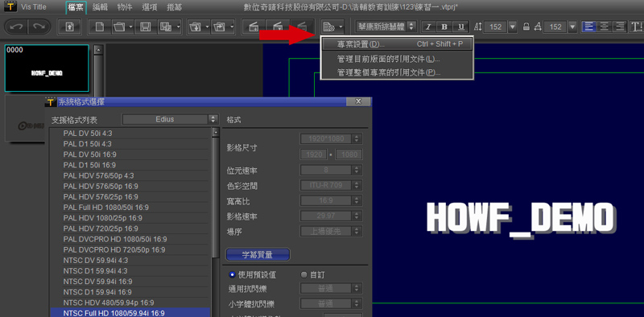Toggle italic text formatting

pyautogui.click(x=428, y=27)
